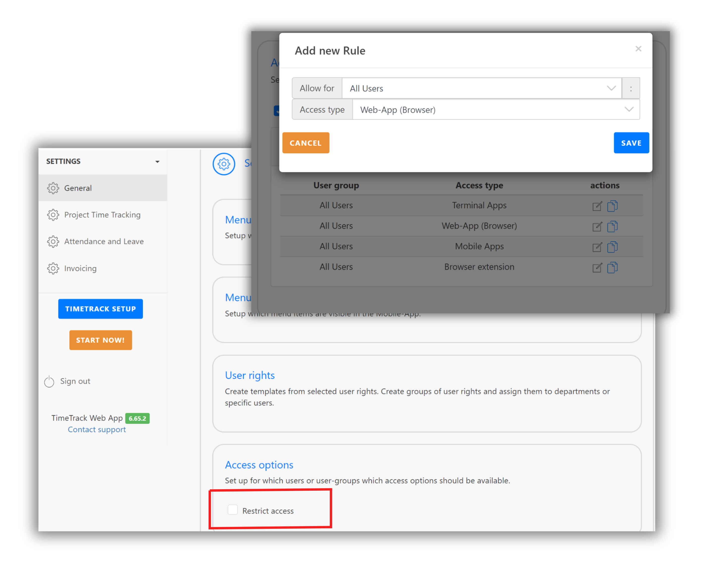Collapse the SETTINGS section chevron

157,162
